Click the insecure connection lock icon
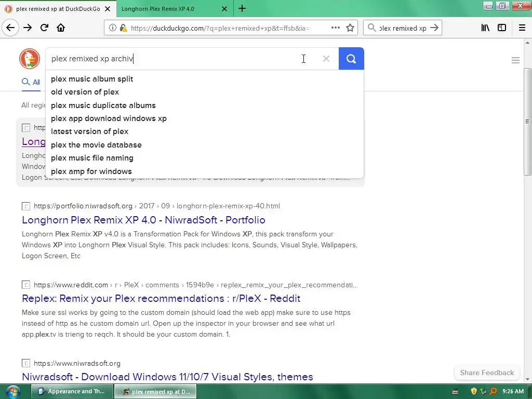Viewport: 532px width, 399px height. tap(123, 28)
